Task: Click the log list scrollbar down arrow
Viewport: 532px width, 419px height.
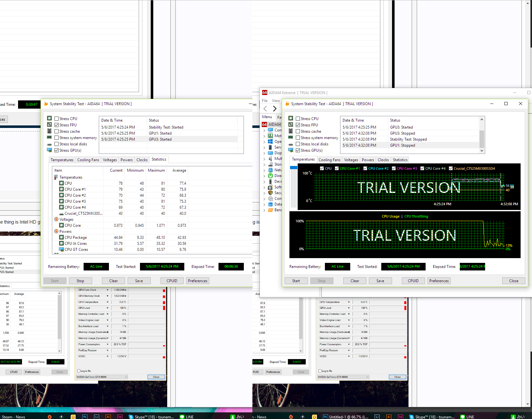Action: click(x=482, y=151)
